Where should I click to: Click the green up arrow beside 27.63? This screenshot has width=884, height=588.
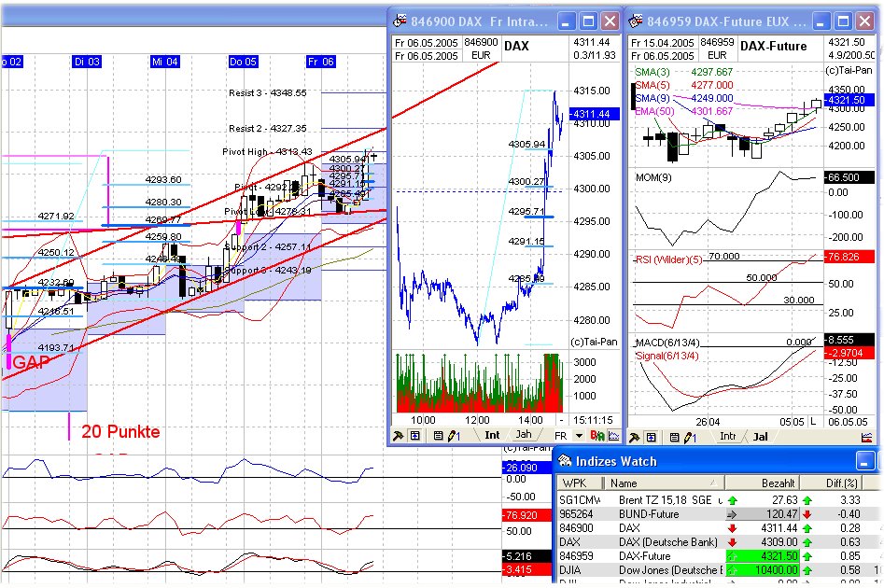point(733,500)
